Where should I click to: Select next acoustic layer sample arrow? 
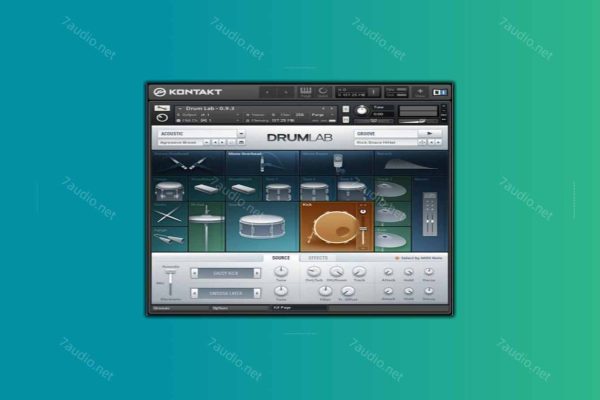pyautogui.click(x=257, y=273)
